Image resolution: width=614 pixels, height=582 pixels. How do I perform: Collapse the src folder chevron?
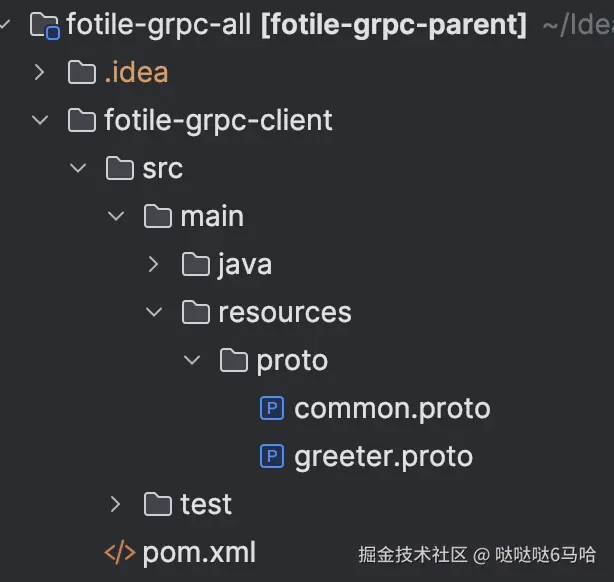click(x=78, y=168)
